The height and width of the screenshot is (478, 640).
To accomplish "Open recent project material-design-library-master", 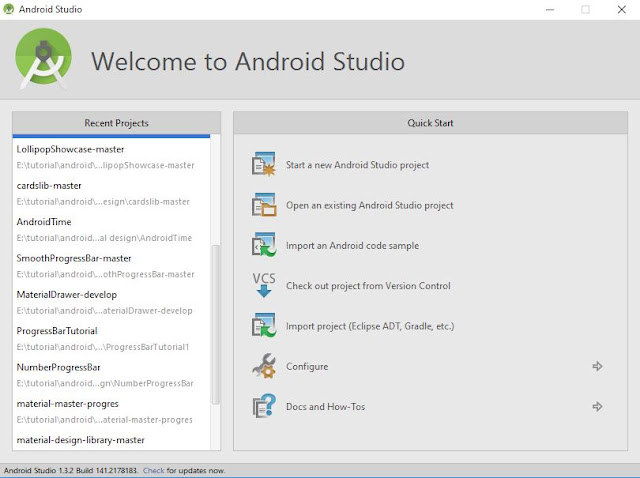I will [80, 440].
